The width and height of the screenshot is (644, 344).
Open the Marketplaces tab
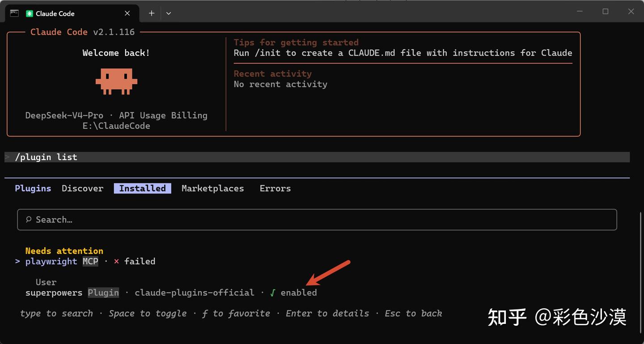213,188
